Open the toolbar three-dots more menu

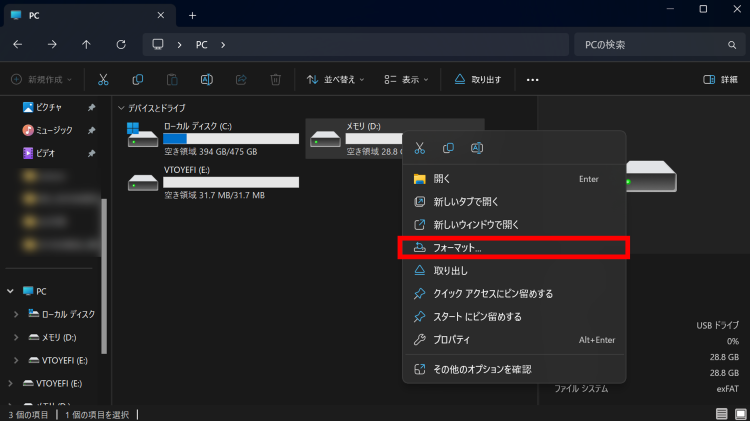tap(532, 80)
